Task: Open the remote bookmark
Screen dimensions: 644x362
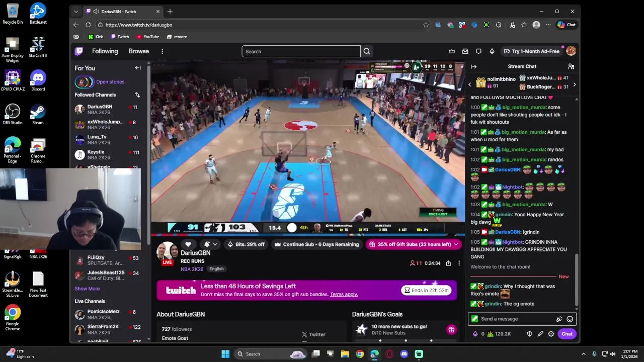Action: (177, 37)
